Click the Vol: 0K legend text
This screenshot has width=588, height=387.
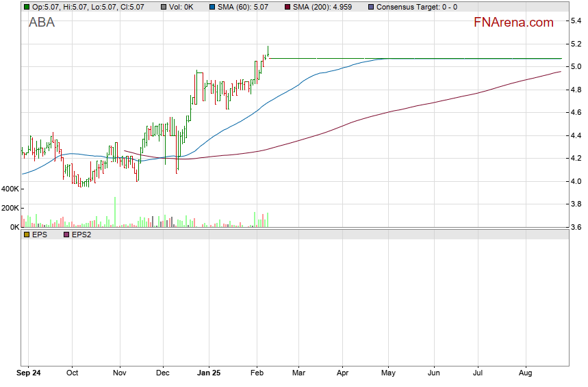coord(183,7)
